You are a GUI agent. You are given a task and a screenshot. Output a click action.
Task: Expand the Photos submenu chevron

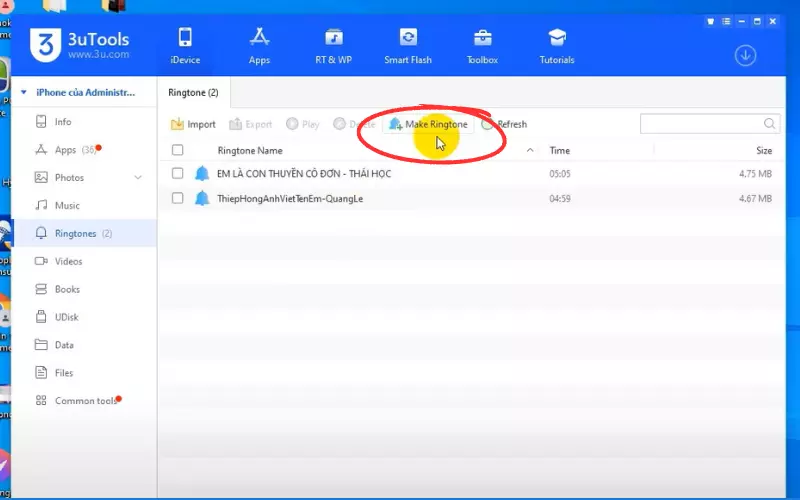[138, 178]
